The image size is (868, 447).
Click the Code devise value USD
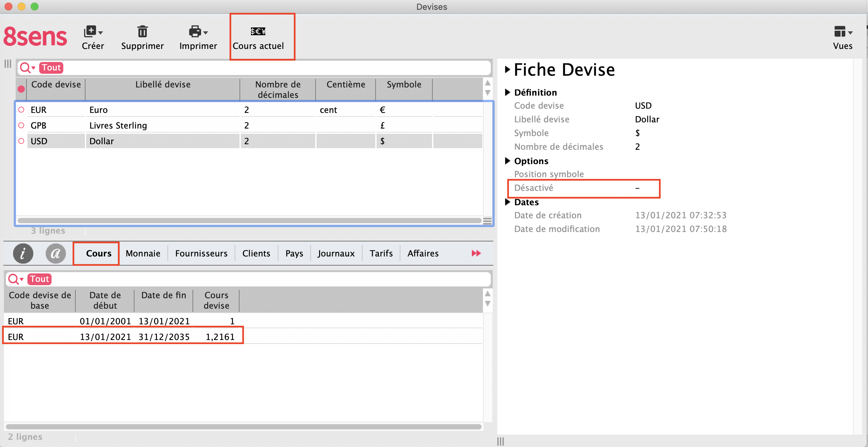tap(643, 106)
